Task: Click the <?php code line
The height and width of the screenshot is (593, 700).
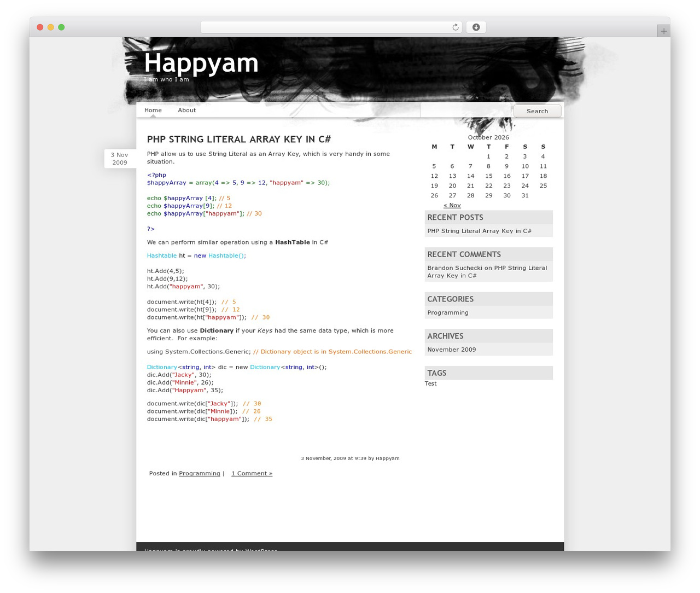Action: (156, 175)
